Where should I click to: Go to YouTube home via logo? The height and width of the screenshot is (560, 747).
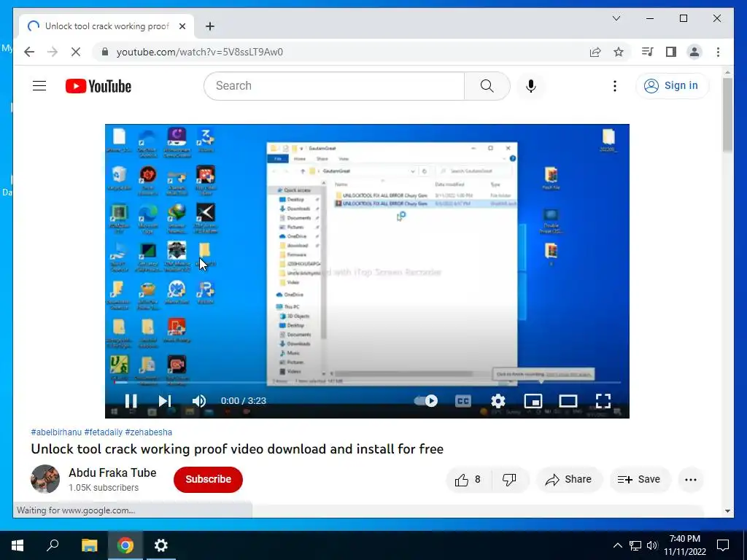pyautogui.click(x=98, y=86)
